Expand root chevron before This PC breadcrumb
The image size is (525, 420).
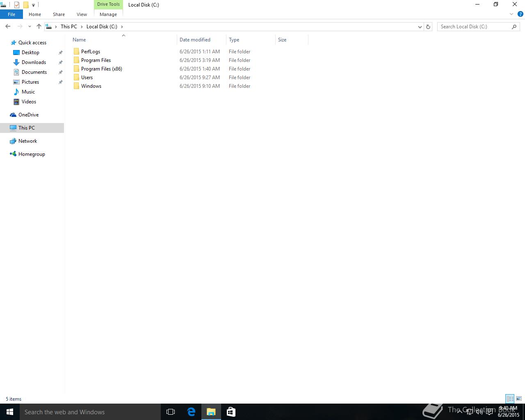[x=56, y=27]
